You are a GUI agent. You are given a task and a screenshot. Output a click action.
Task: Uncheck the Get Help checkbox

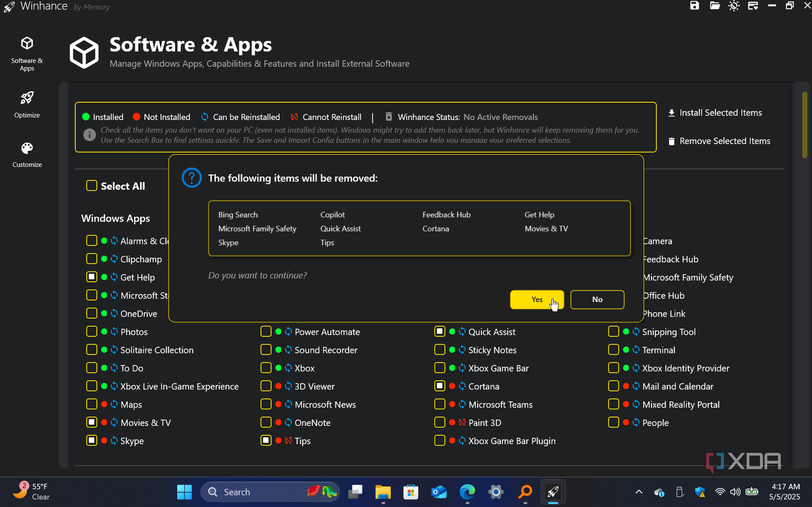pyautogui.click(x=92, y=277)
